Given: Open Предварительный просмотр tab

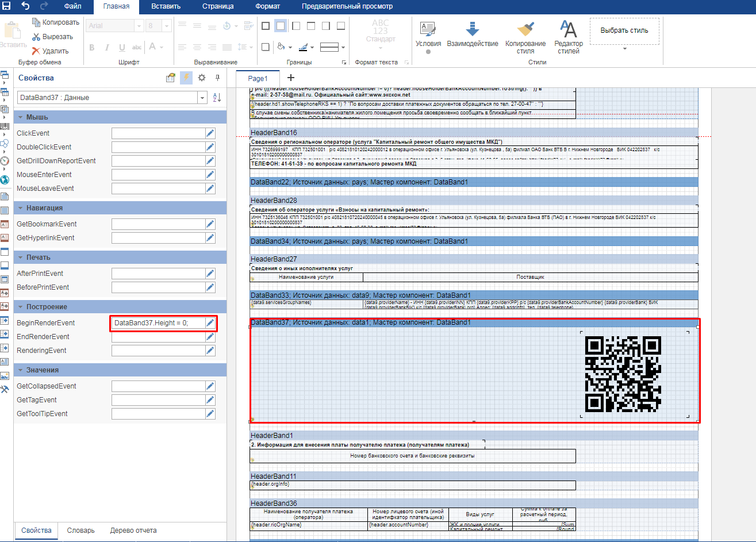Looking at the screenshot, I should (347, 6).
